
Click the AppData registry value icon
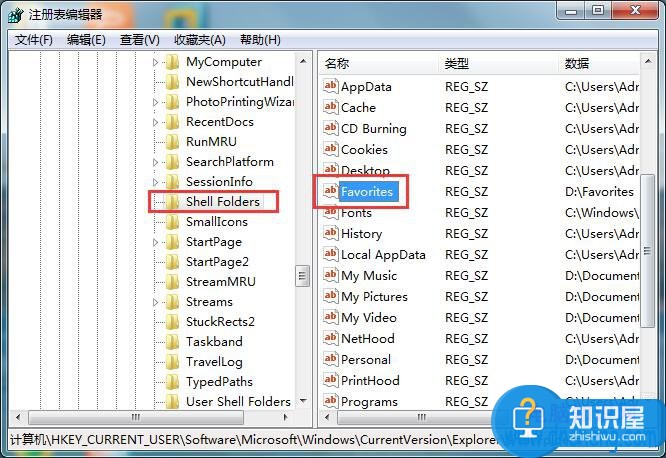pyautogui.click(x=331, y=87)
